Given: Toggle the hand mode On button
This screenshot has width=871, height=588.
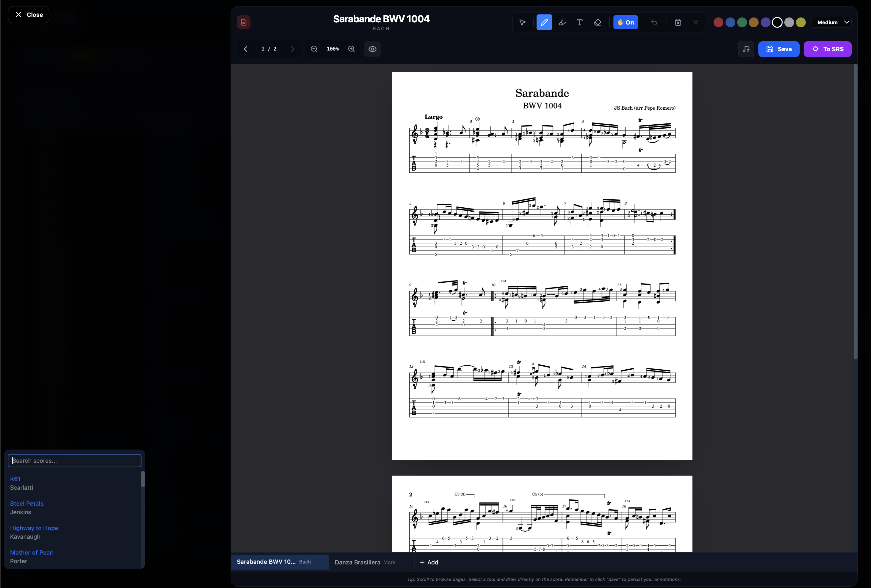Looking at the screenshot, I should tap(625, 22).
